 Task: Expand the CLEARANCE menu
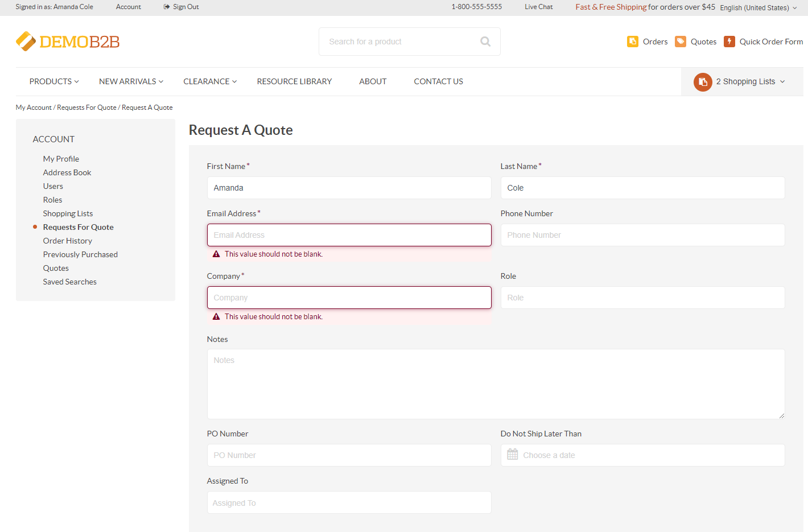click(210, 81)
